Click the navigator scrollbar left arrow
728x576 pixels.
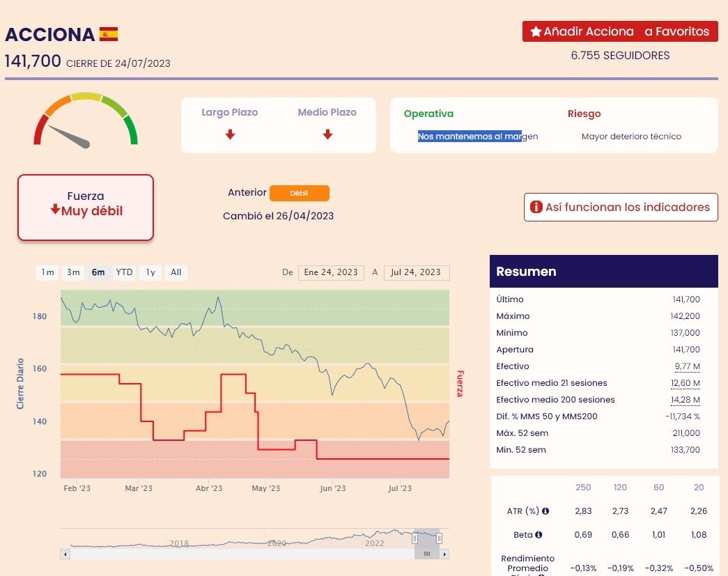coord(65,554)
